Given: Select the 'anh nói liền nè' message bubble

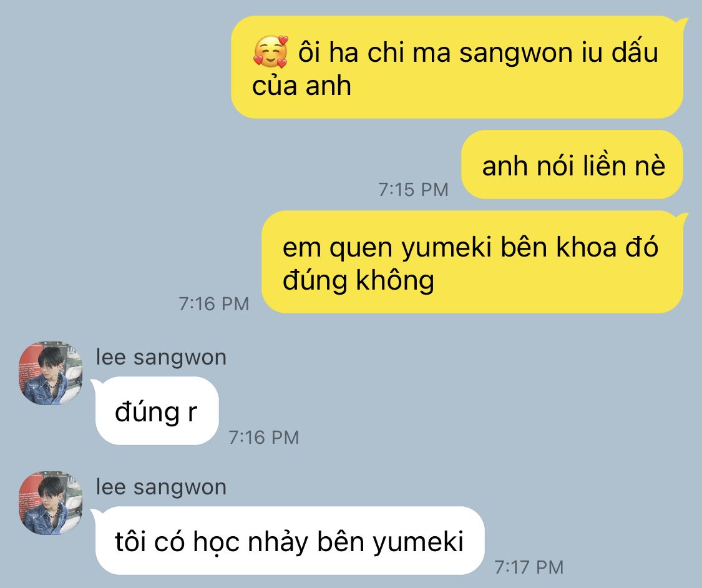Looking at the screenshot, I should pyautogui.click(x=572, y=165).
